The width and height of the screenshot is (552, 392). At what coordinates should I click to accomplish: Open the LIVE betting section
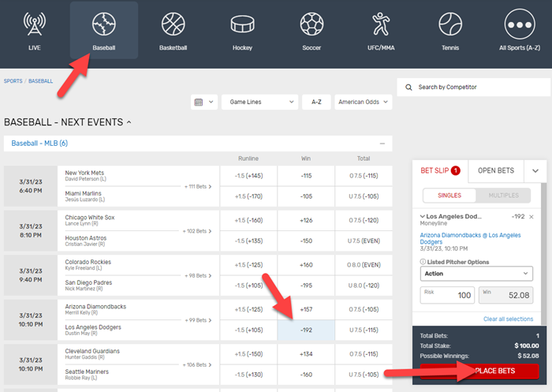pos(35,30)
